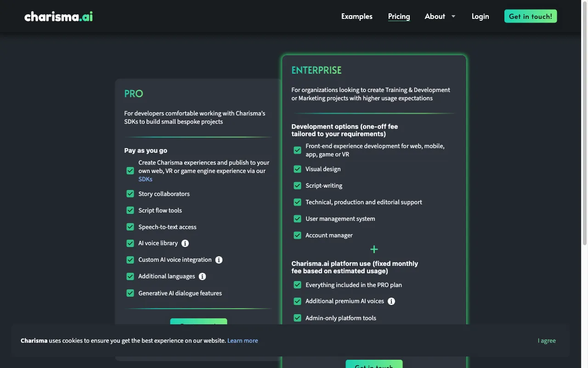Click the PRO plan heading
The height and width of the screenshot is (368, 588).
click(134, 93)
